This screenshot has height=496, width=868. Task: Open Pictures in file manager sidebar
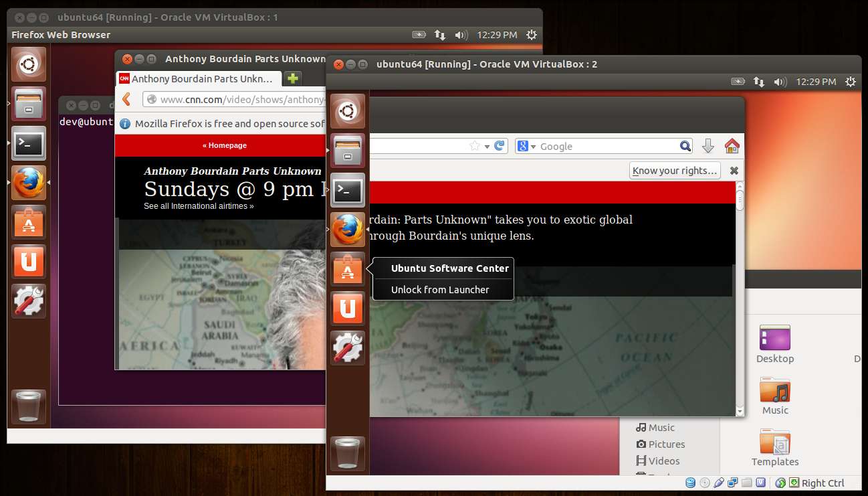click(x=661, y=444)
